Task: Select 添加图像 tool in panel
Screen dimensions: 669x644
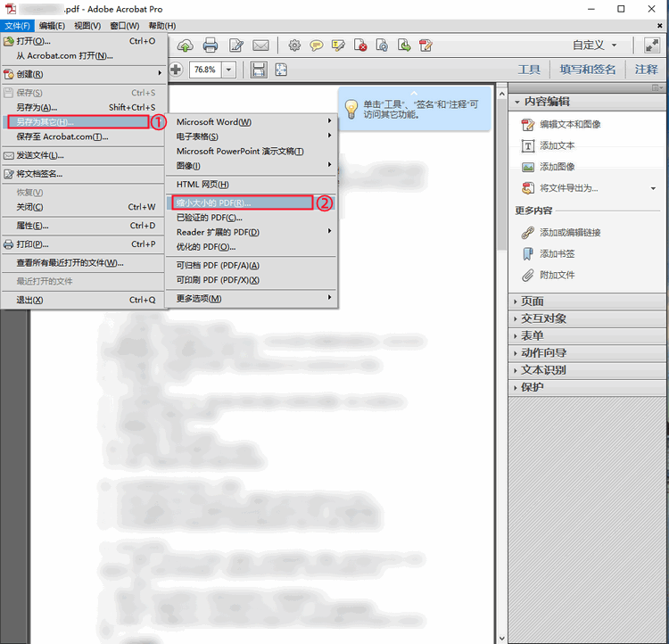Action: 549,167
